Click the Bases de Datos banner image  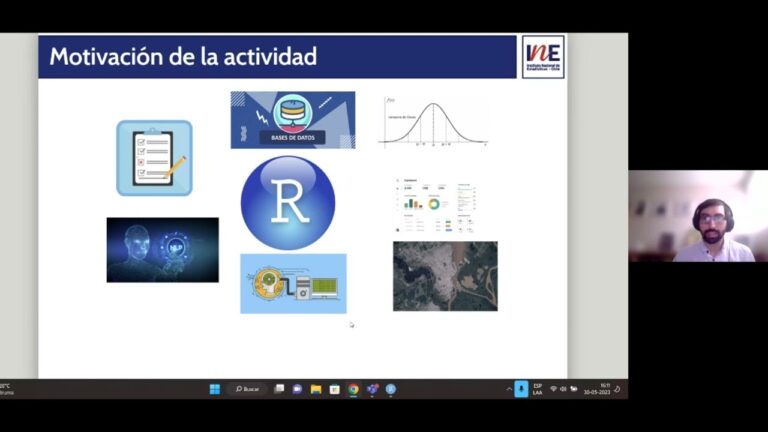tap(293, 120)
